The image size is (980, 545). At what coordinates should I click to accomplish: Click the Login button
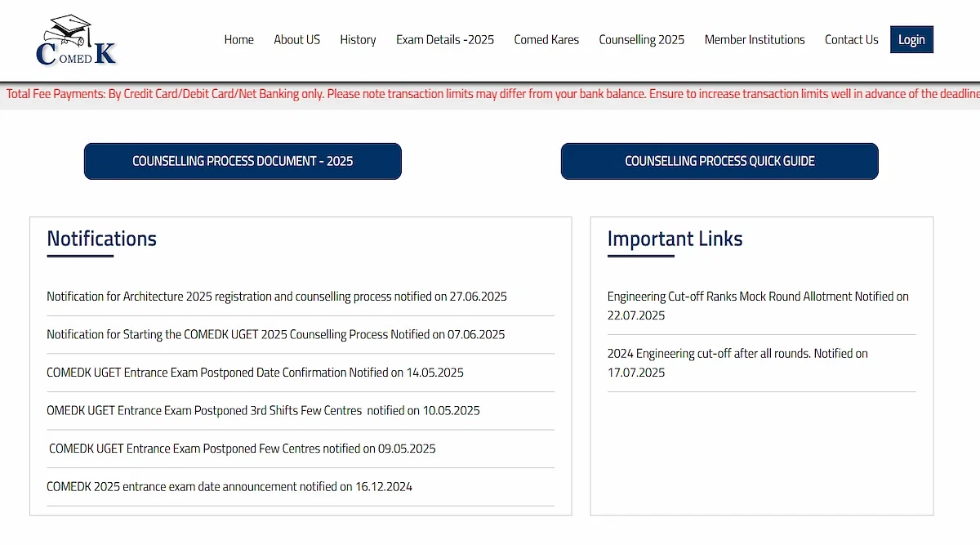[x=911, y=39]
